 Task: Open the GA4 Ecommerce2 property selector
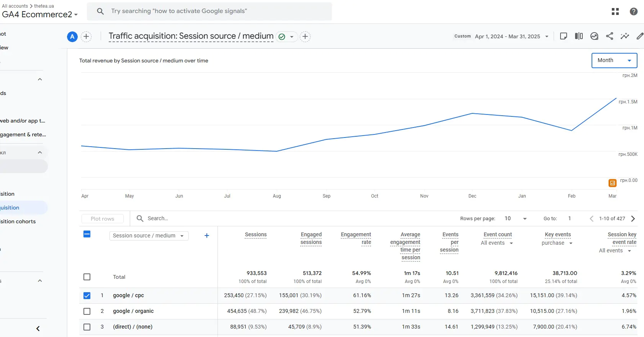click(x=40, y=15)
